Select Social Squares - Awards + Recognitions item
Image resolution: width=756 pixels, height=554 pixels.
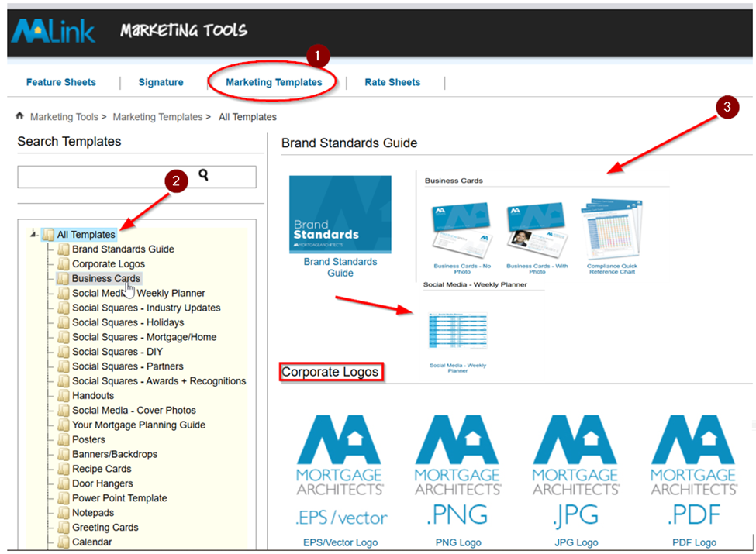click(x=159, y=381)
